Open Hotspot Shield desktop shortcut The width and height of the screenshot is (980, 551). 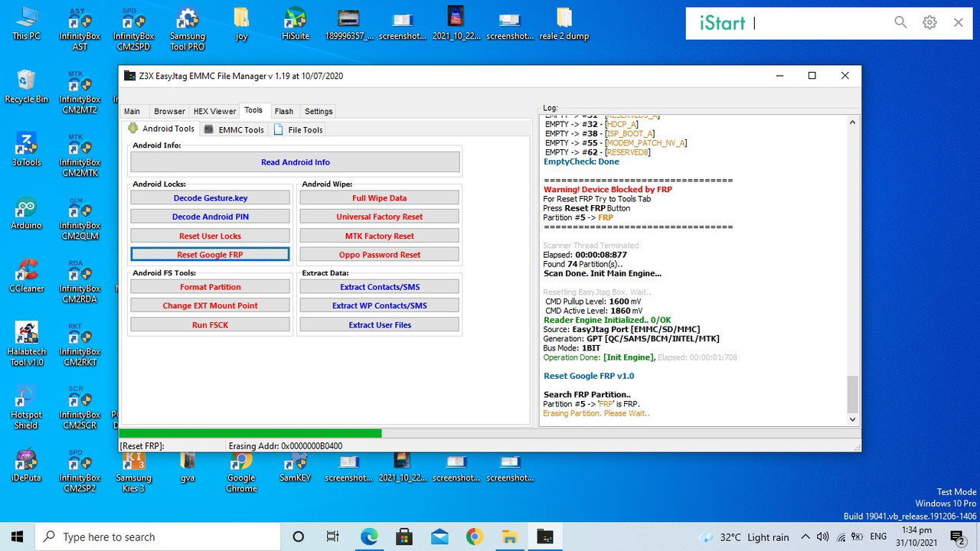(26, 408)
